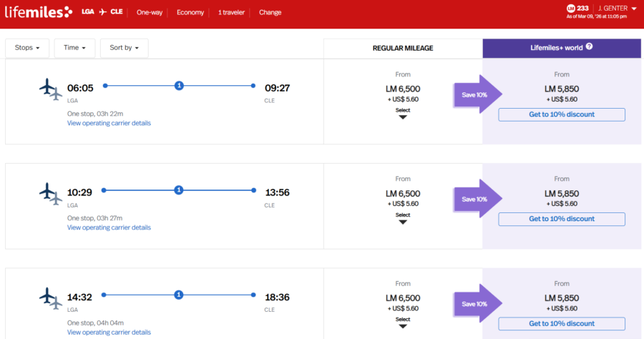Click the Lifemiles logo
This screenshot has width=644, height=339.
click(x=39, y=12)
